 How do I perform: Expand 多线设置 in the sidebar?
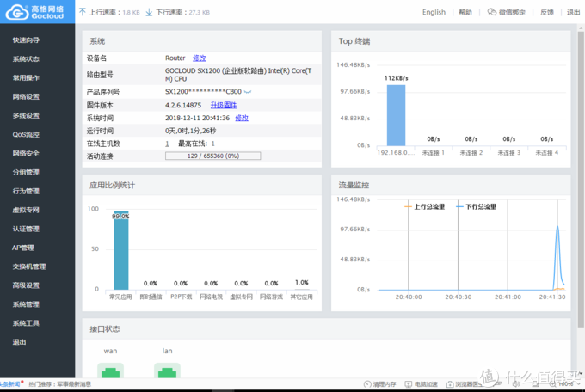tap(26, 116)
